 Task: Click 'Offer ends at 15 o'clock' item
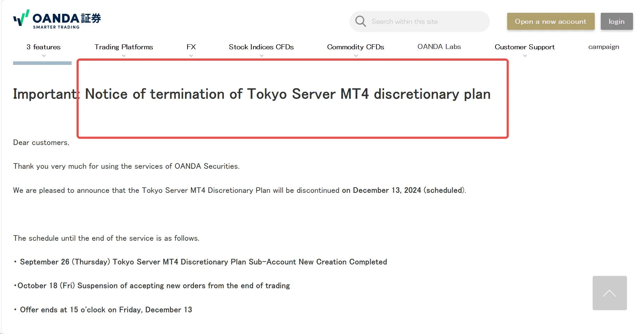click(x=103, y=310)
